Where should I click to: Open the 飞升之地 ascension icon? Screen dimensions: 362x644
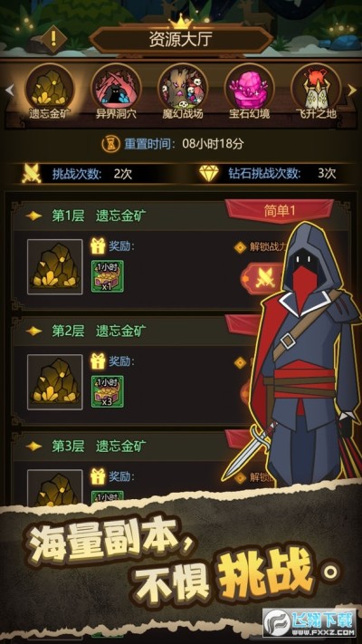[x=316, y=88]
